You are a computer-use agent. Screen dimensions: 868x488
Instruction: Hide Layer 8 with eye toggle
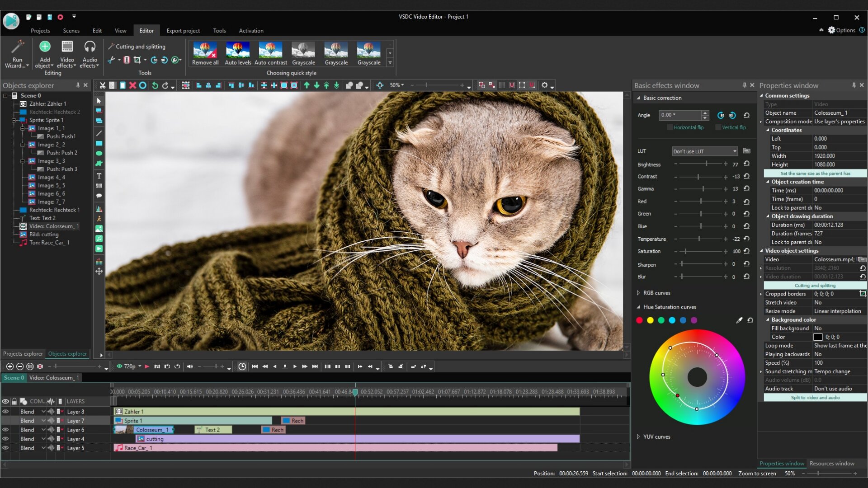pos(5,412)
